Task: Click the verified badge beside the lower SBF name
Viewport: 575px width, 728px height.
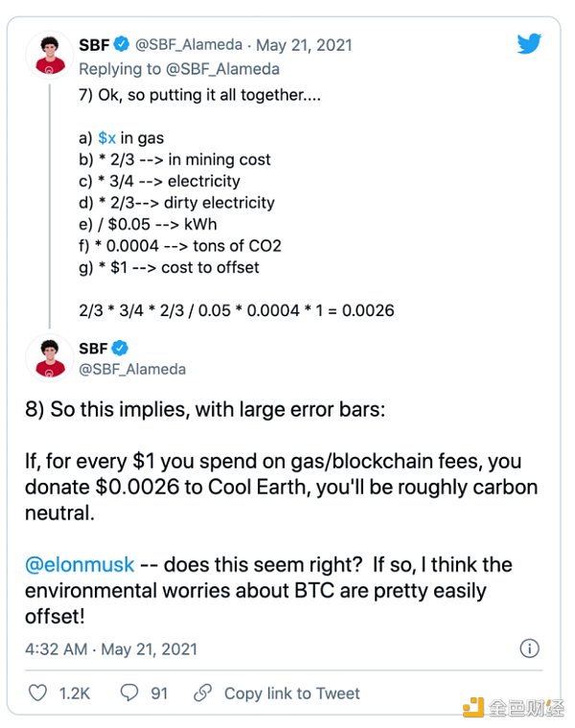Action: coord(121,349)
